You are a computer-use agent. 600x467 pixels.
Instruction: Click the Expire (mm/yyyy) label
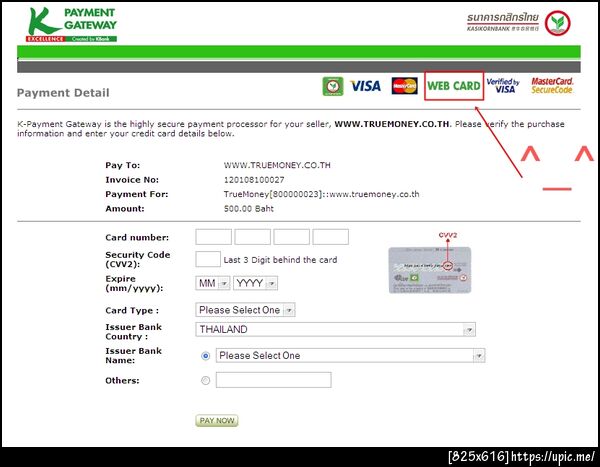[134, 283]
